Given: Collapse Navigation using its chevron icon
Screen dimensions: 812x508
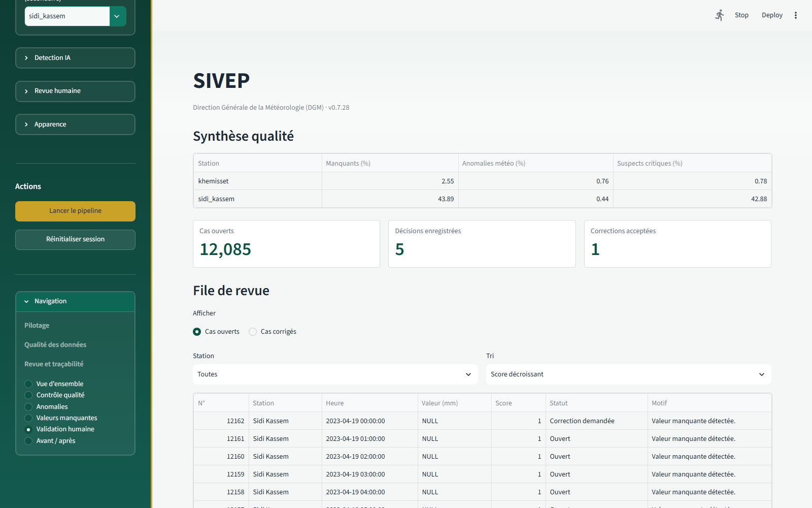Looking at the screenshot, I should point(26,301).
